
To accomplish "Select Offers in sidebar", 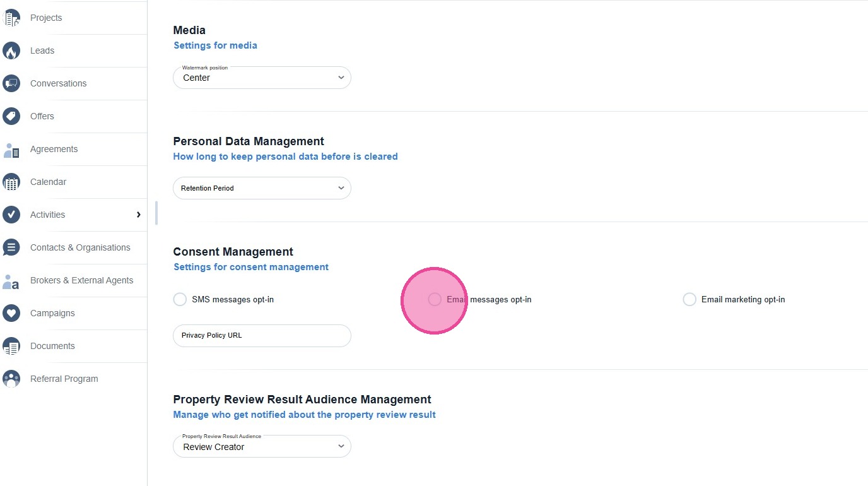I will 42,116.
